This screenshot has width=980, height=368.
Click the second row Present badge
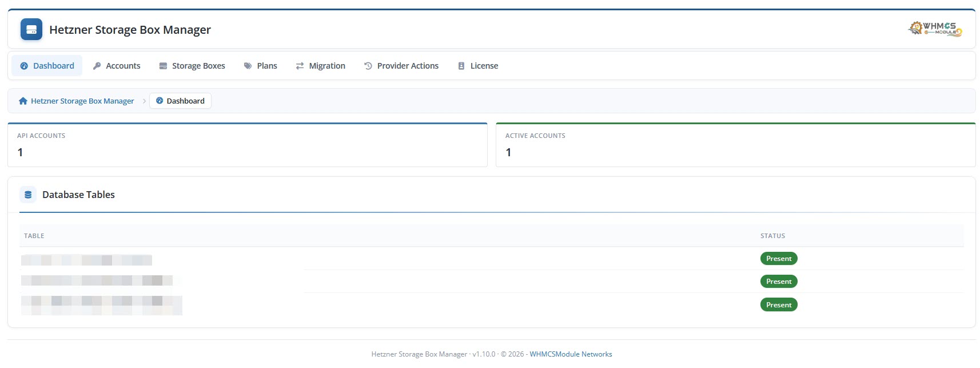(779, 282)
